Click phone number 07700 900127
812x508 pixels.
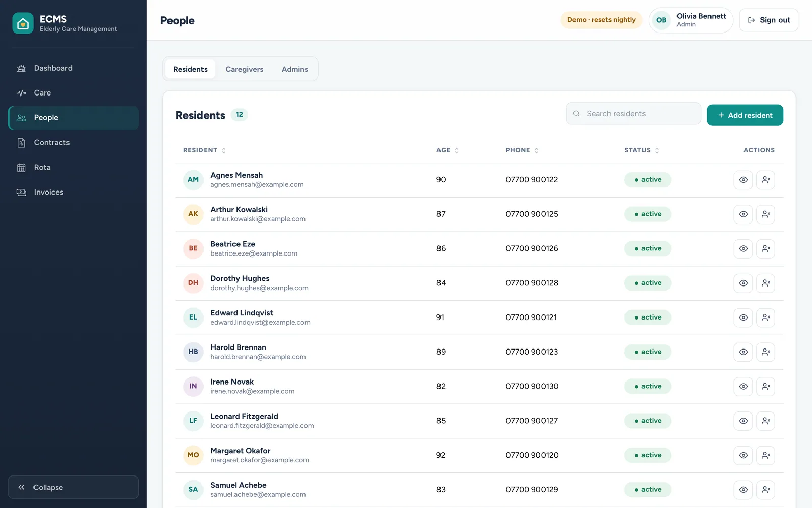tap(531, 421)
